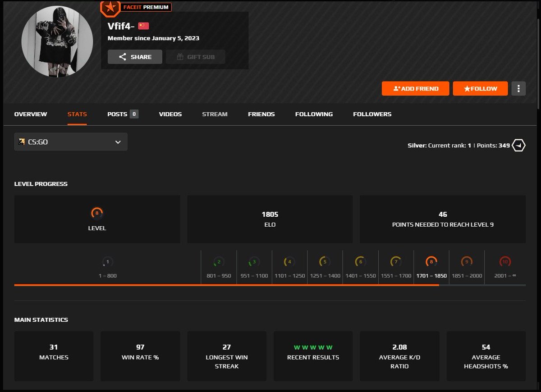Click the China flag icon beside the nickname
541x392 pixels.
[143, 26]
